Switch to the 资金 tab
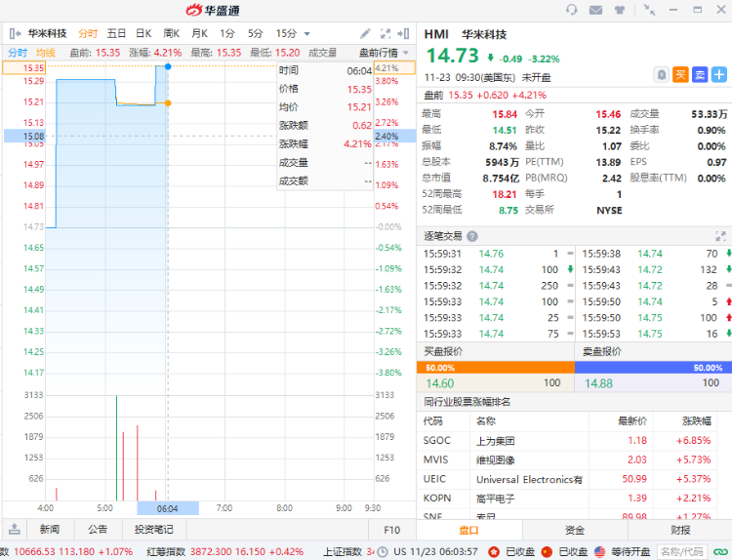The width and height of the screenshot is (732, 560). coord(575,530)
